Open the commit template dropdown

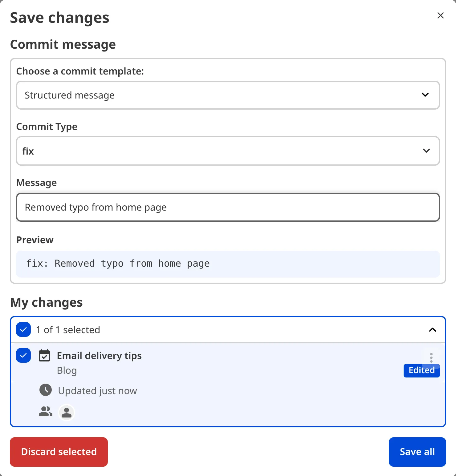tap(228, 95)
